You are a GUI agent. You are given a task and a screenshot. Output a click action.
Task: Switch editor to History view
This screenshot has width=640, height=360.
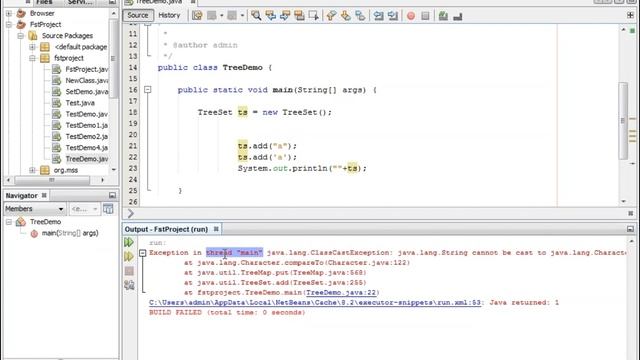coord(169,15)
